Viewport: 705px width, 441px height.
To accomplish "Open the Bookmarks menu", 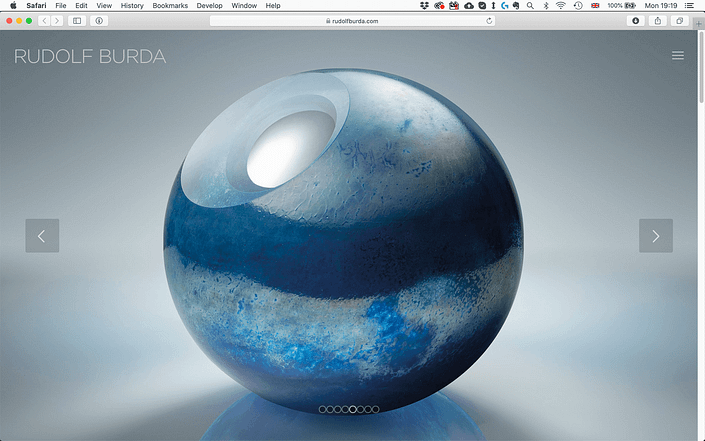I will [170, 5].
